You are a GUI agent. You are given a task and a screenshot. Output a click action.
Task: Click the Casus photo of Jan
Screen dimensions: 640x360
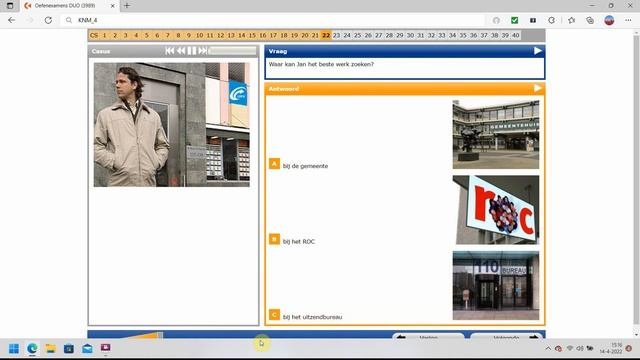171,124
